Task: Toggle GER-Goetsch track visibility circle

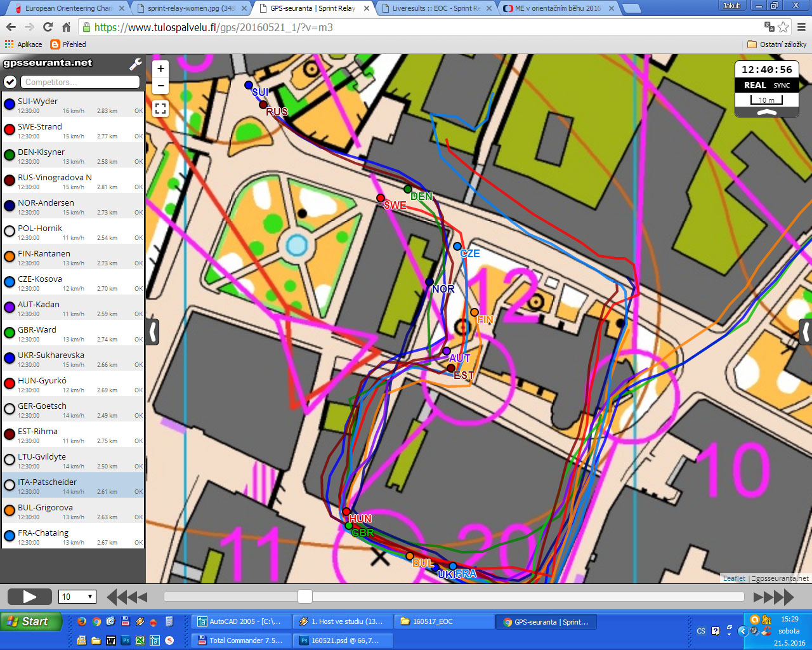Action: click(10, 409)
